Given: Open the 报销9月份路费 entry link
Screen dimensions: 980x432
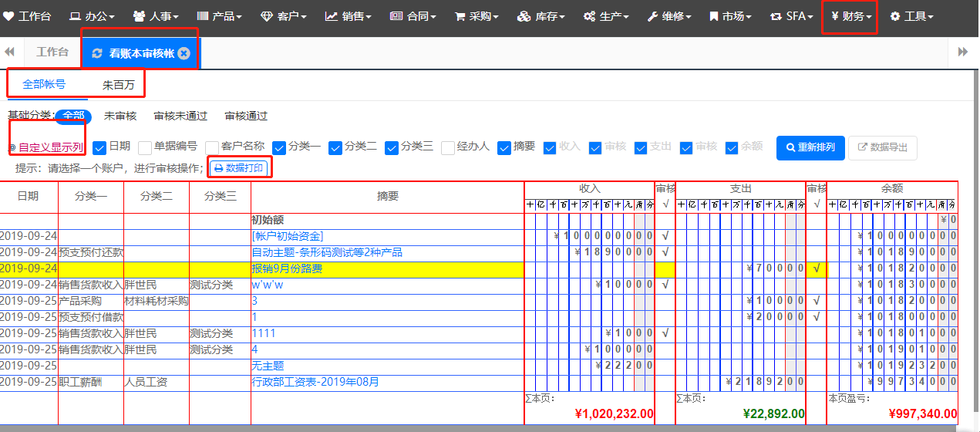Looking at the screenshot, I should pos(287,268).
